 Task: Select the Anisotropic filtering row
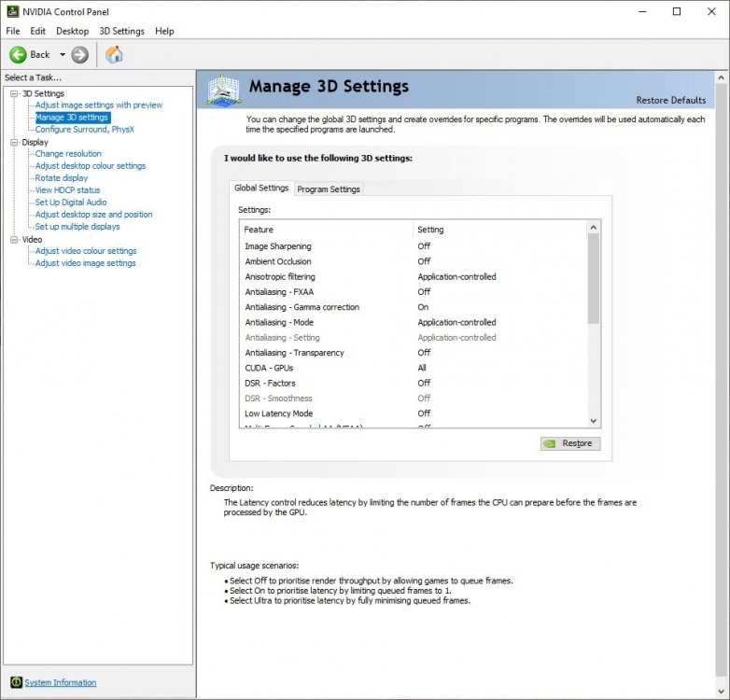[x=413, y=277]
